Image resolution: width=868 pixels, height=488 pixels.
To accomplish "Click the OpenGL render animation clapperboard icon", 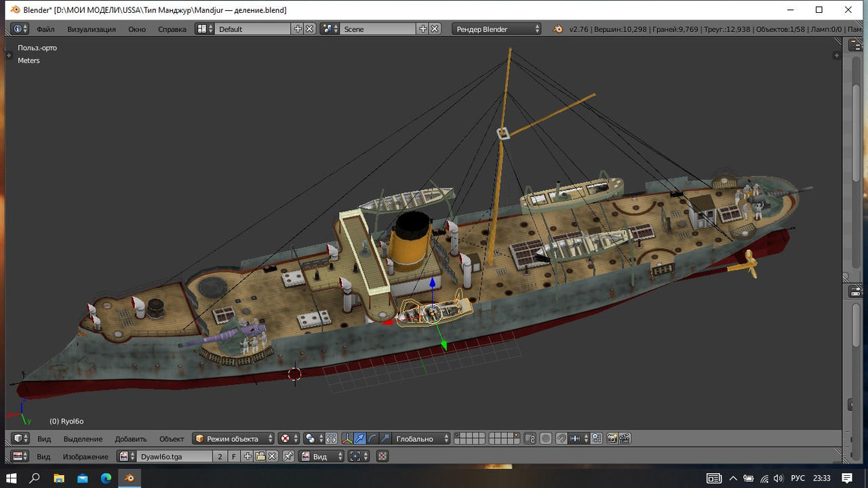I will 625,439.
